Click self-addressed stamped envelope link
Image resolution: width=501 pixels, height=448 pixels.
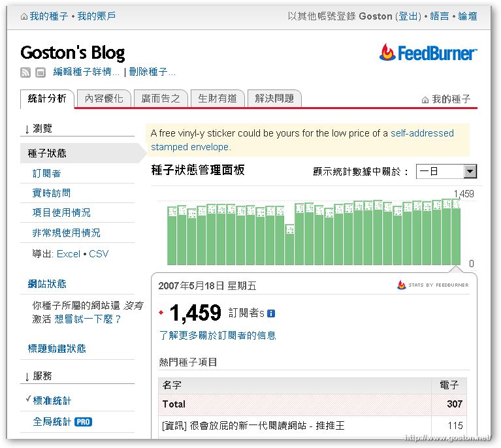pos(302,140)
